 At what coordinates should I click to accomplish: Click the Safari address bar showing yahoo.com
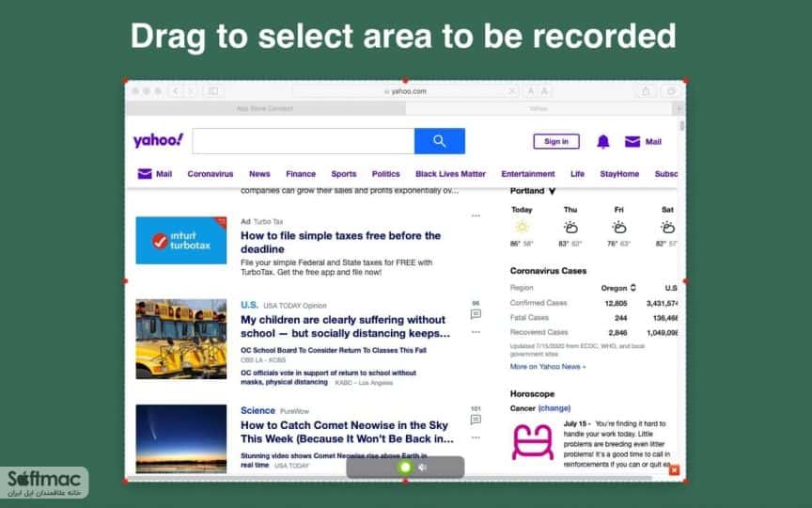point(405,91)
